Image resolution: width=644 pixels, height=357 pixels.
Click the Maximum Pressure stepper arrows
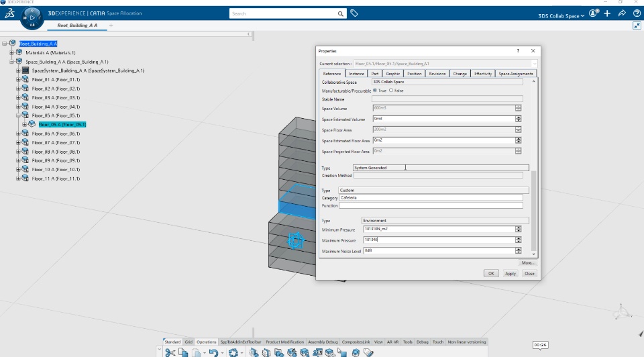click(519, 240)
